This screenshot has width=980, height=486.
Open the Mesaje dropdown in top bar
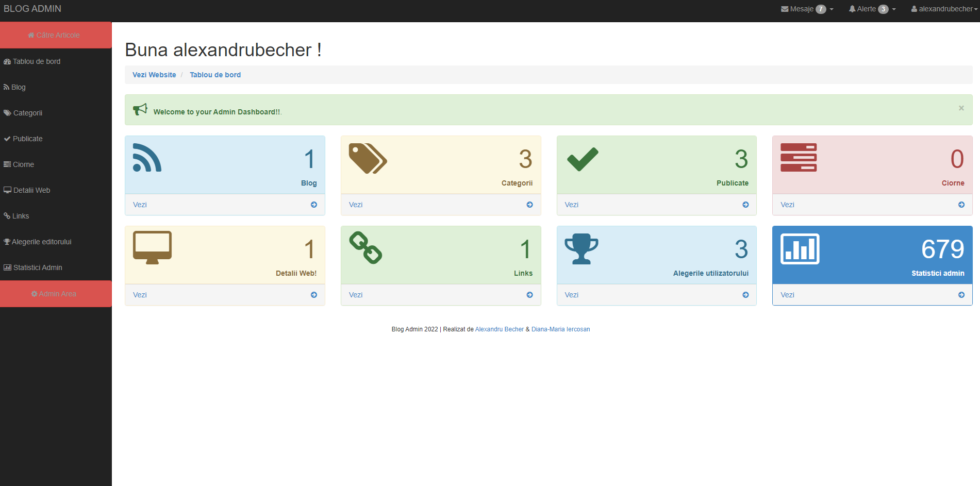807,9
